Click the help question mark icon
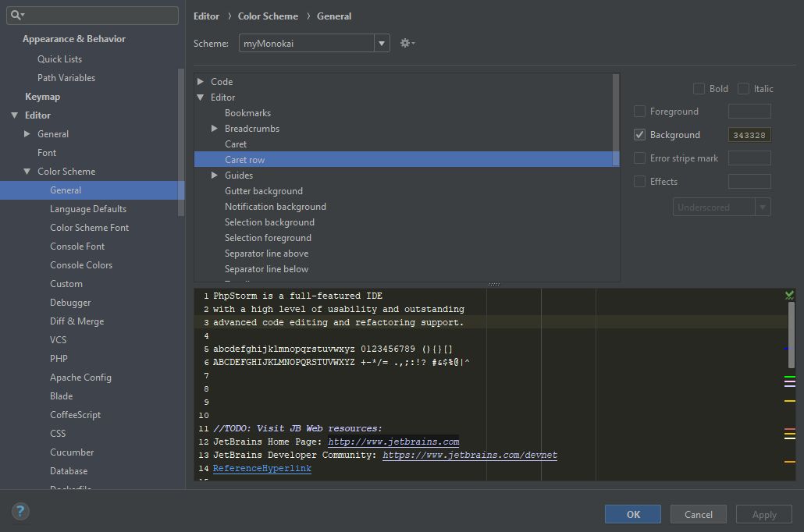The image size is (804, 532). click(x=20, y=511)
